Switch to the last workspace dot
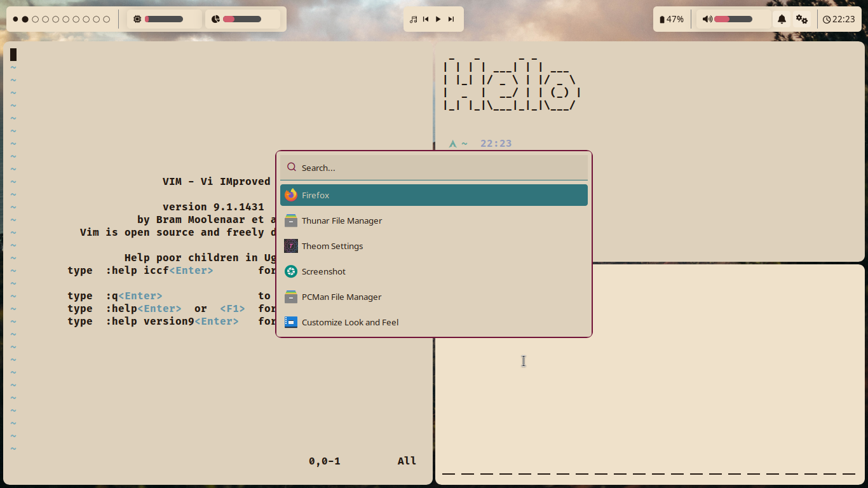The height and width of the screenshot is (488, 868). point(107,19)
